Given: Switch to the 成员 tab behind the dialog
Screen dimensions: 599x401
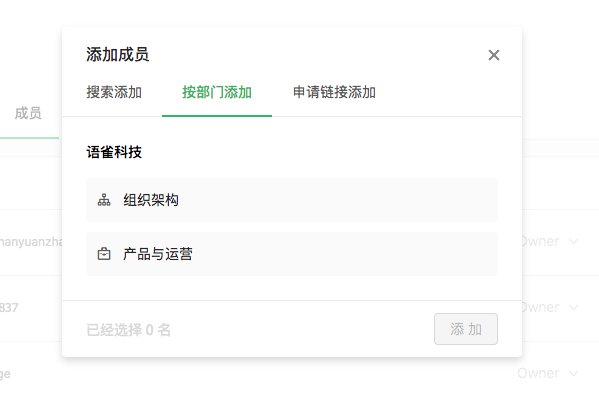Looking at the screenshot, I should 28,113.
